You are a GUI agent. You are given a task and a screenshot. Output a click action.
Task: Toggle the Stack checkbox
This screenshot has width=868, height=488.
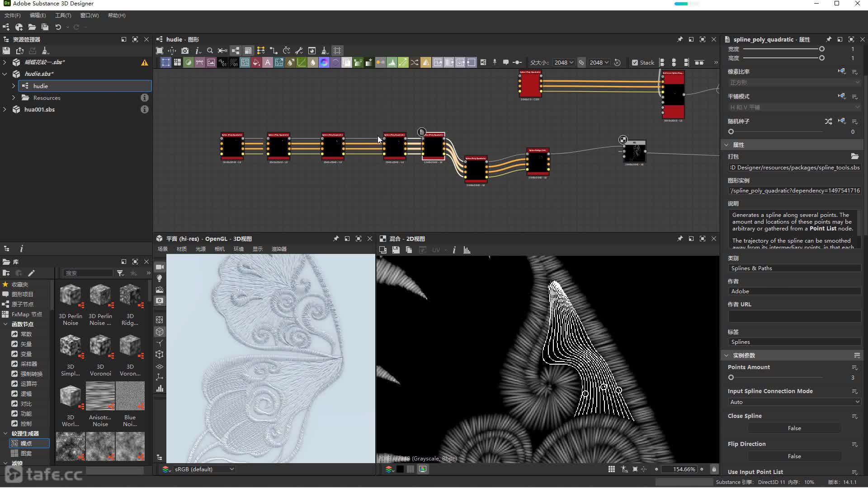point(635,63)
